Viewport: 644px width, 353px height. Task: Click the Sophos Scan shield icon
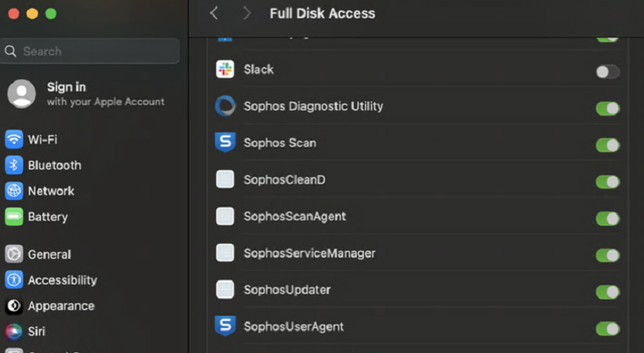tap(225, 143)
